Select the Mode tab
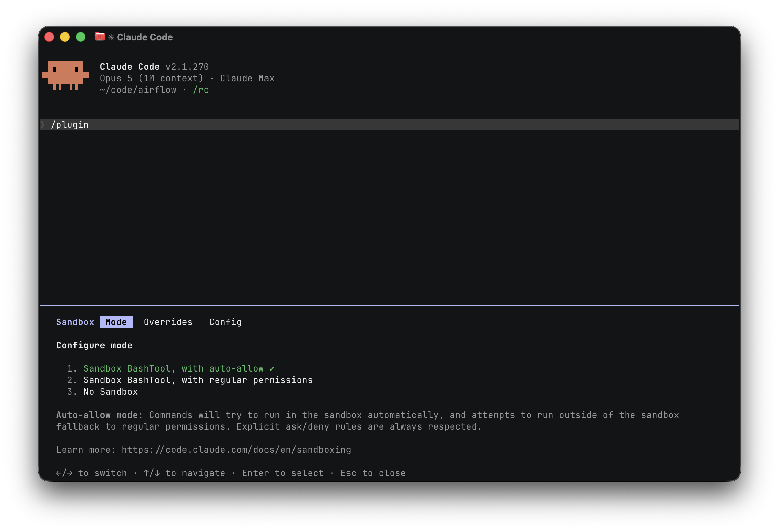This screenshot has width=779, height=532. coord(116,322)
